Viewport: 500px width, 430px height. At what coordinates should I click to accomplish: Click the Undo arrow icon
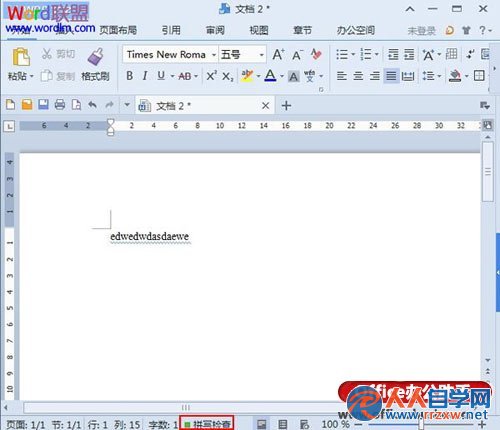coord(92,105)
